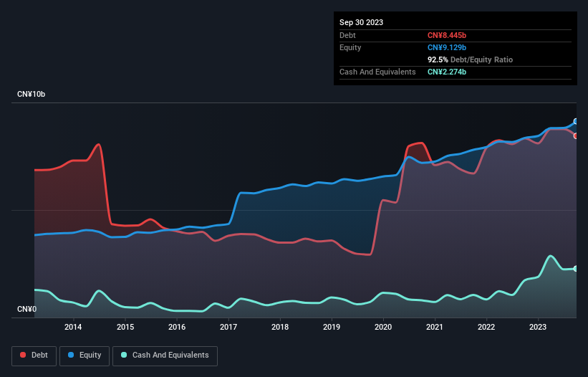Toggle the Debt series legend button
Screen dimensions: 588x377
34,355
